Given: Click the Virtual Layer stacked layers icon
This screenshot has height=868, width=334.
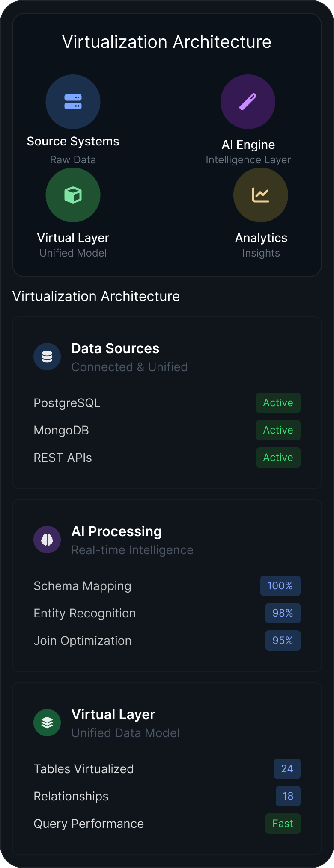Looking at the screenshot, I should pyautogui.click(x=47, y=723).
